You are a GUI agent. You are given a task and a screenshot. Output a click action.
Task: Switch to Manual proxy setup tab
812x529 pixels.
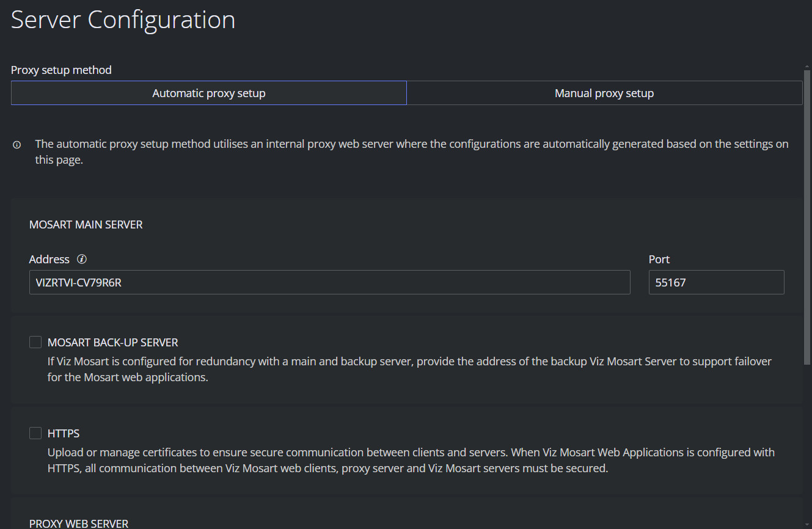click(x=604, y=93)
